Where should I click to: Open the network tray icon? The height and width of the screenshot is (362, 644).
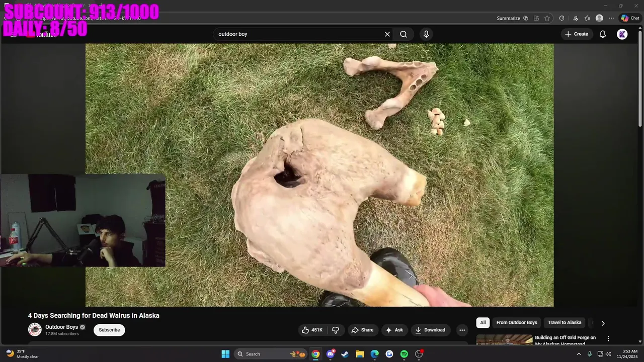pos(600,354)
